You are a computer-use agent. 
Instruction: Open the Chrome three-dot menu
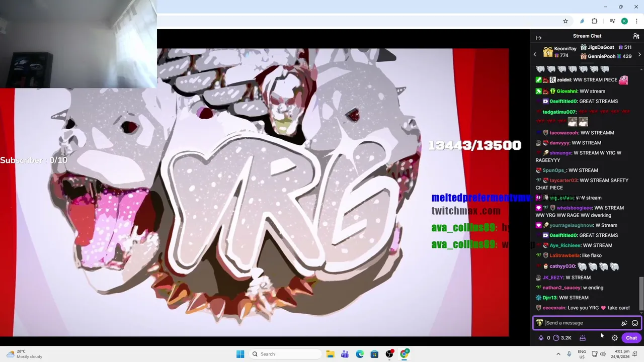[x=636, y=21]
